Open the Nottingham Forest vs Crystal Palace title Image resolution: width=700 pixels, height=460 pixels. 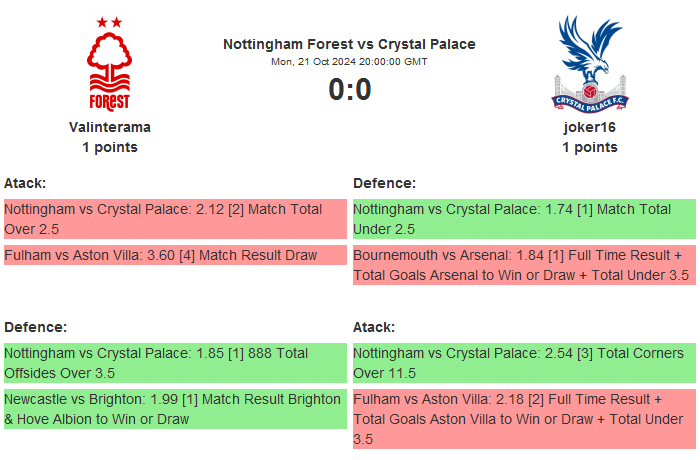coord(349,44)
